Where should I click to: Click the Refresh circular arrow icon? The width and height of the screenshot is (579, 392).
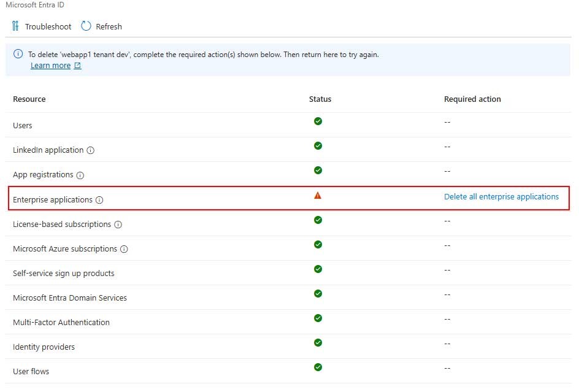86,26
